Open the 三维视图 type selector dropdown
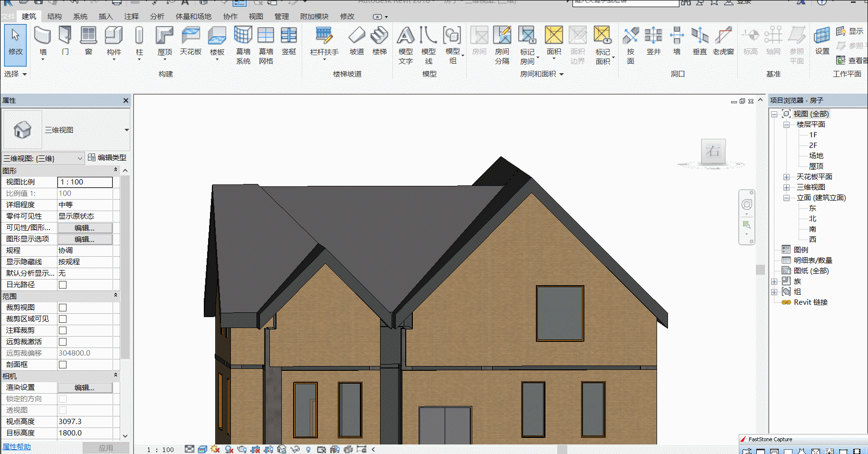 (127, 130)
